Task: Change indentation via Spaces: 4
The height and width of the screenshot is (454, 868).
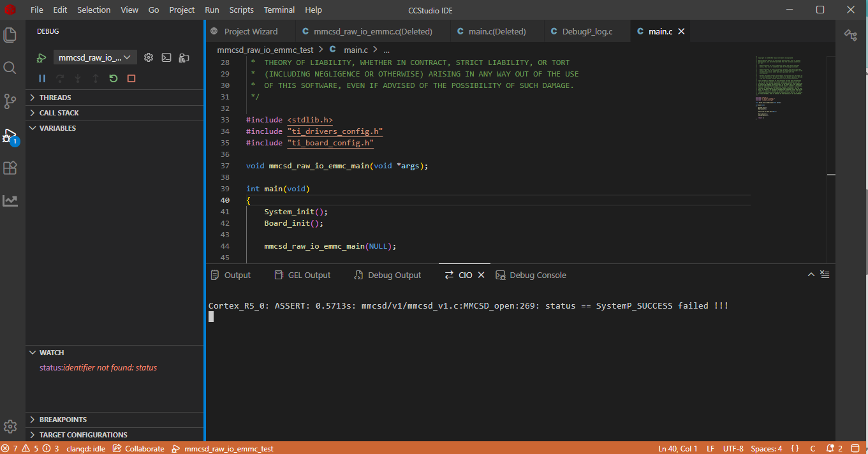Action: click(767, 448)
